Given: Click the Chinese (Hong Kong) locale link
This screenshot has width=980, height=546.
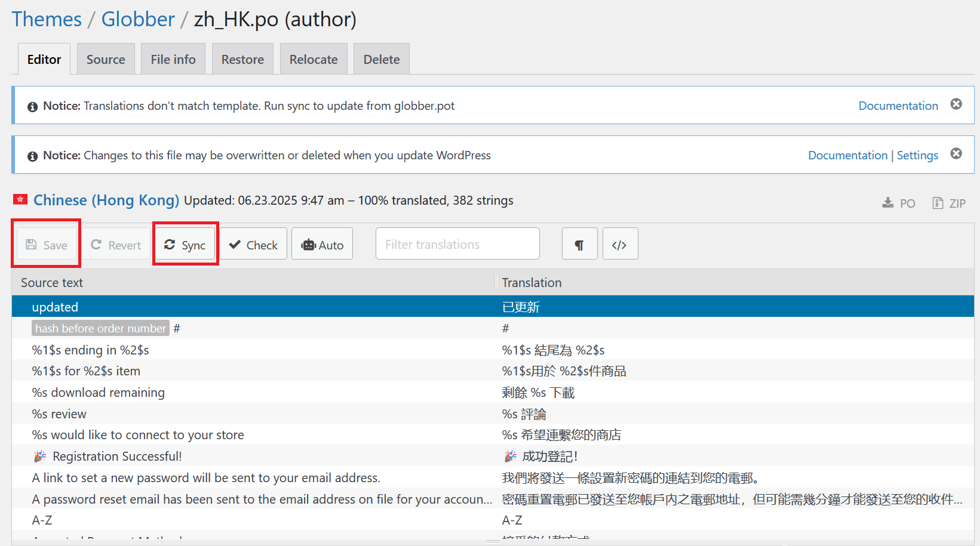Looking at the screenshot, I should click(106, 200).
